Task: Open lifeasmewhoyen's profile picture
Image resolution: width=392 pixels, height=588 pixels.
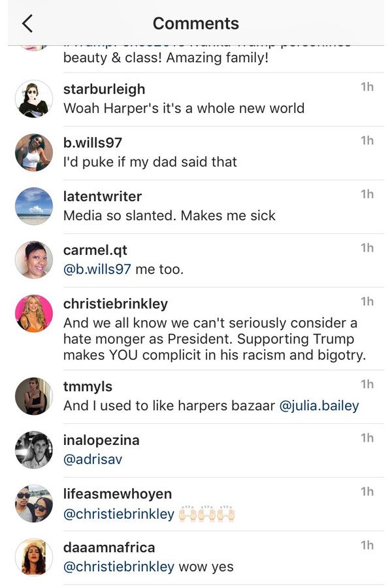Action: pos(34,504)
